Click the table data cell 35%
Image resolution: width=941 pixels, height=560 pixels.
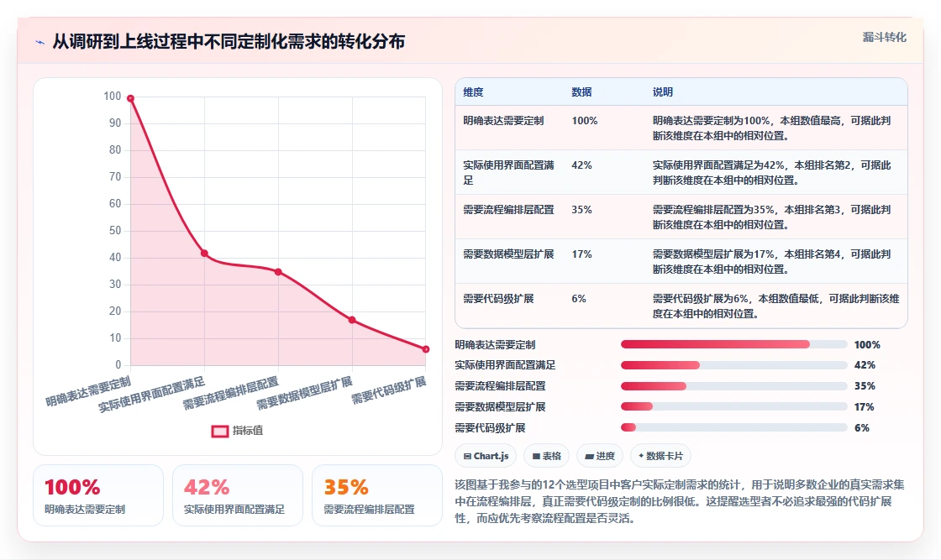click(x=581, y=210)
